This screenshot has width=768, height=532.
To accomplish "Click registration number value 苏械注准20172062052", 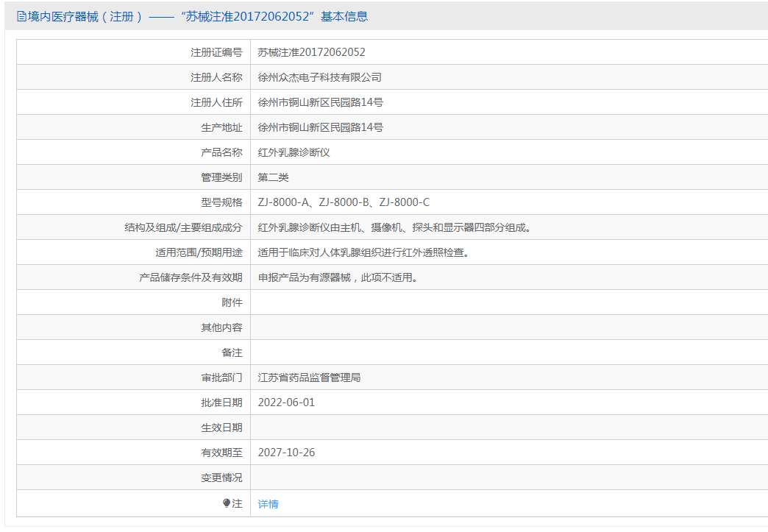I will pyautogui.click(x=311, y=52).
